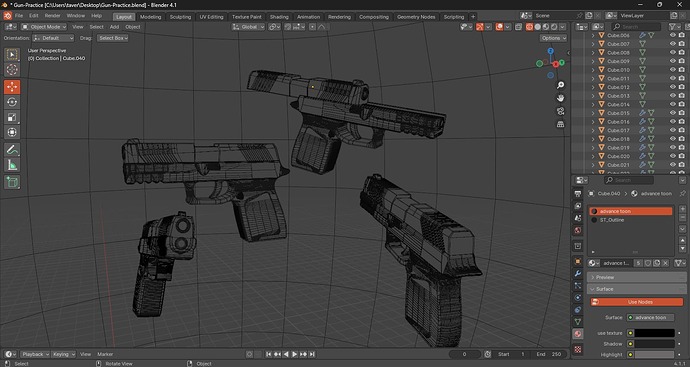
Task: Open the Object Data mesh tab
Action: click(x=578, y=322)
